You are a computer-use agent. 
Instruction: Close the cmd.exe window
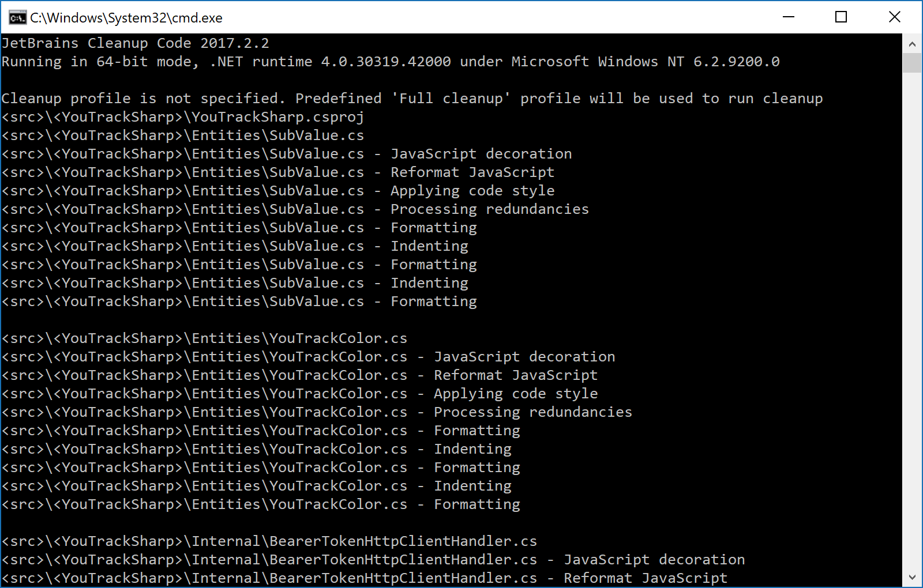coord(895,17)
